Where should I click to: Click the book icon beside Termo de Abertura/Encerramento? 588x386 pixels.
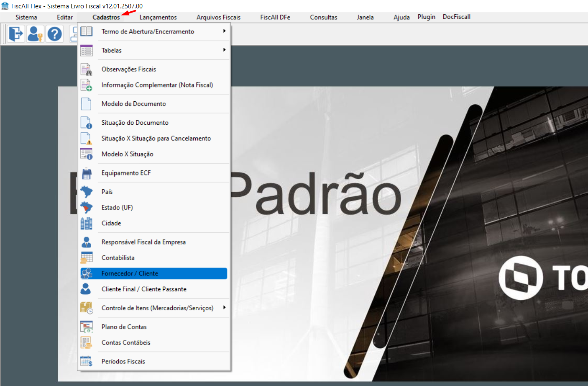[87, 31]
